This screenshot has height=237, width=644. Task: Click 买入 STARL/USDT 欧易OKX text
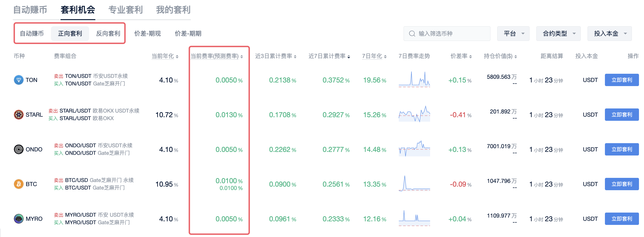coord(81,118)
